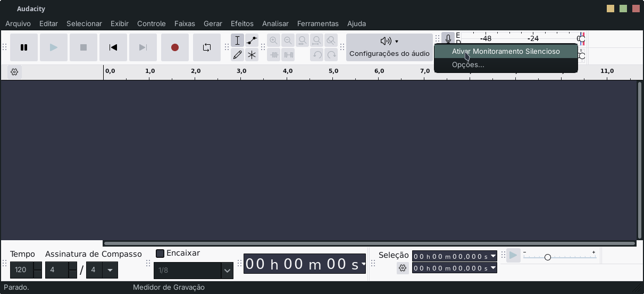Click the Pause playback button
Image resolution: width=644 pixels, height=294 pixels.
[24, 47]
